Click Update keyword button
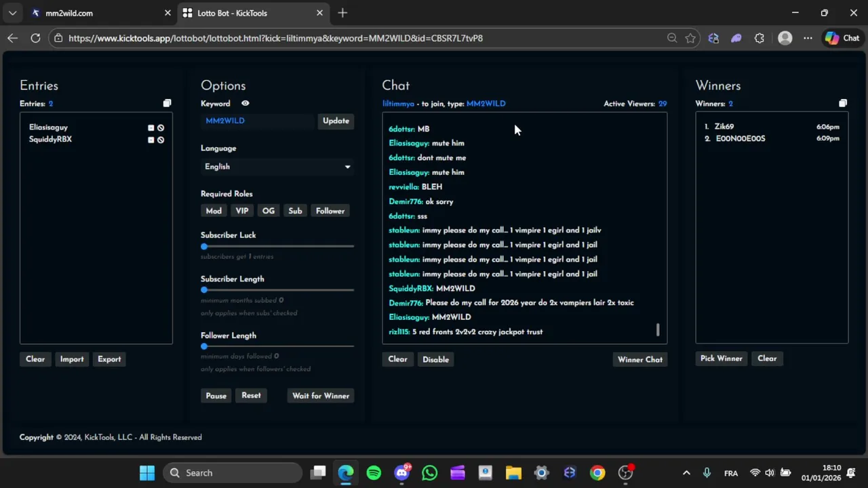 coord(336,121)
